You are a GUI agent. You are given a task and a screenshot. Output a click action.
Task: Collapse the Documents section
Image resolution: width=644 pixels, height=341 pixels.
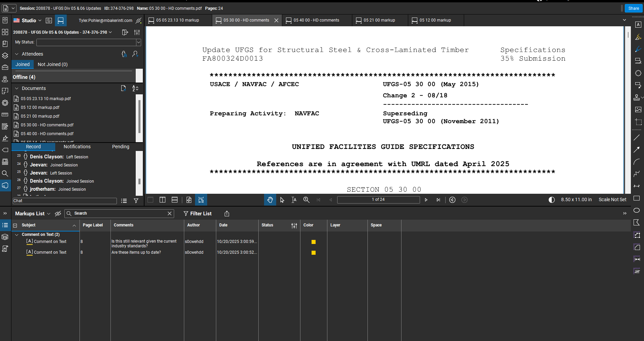tap(17, 88)
